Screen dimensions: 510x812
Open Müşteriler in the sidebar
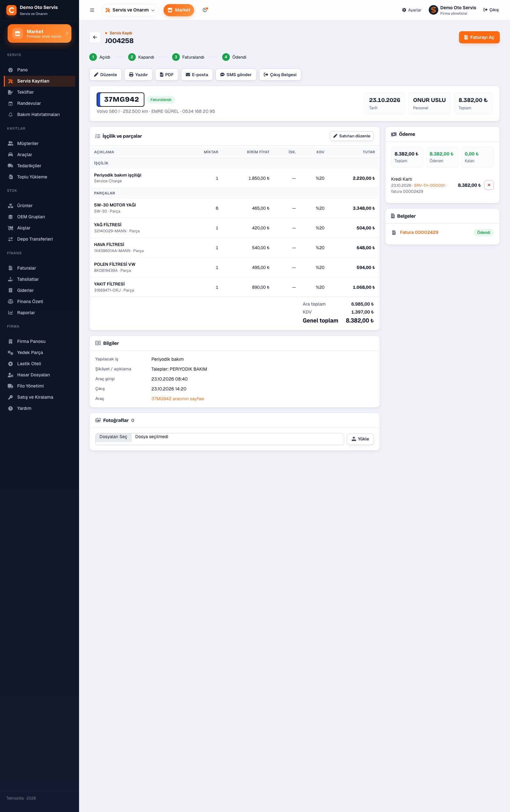click(x=40, y=143)
